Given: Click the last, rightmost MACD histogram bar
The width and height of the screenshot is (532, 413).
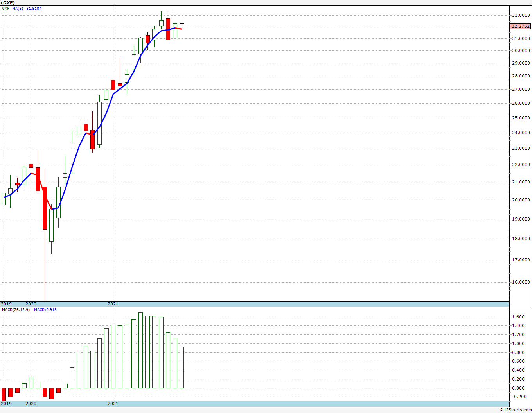Looking at the screenshot, I should (x=182, y=368).
